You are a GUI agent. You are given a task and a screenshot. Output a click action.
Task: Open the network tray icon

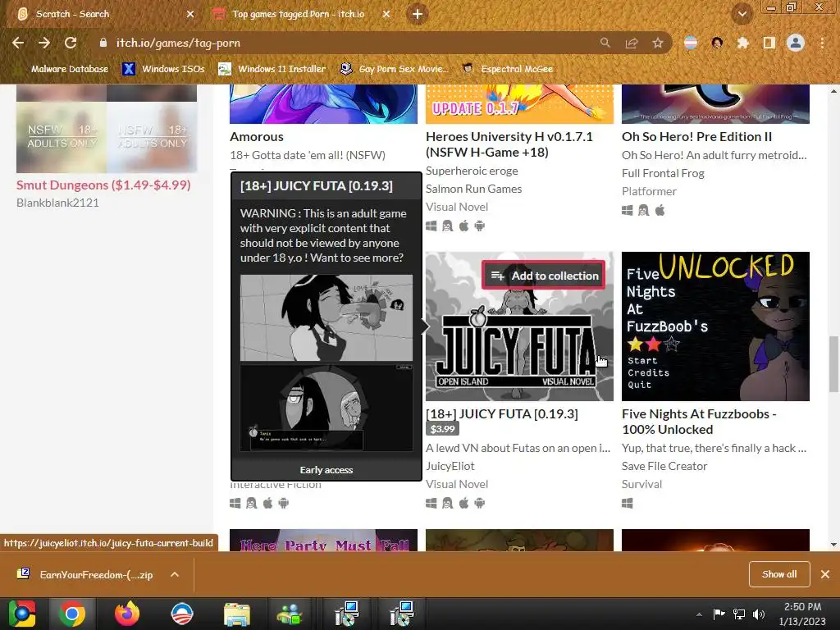click(x=739, y=614)
